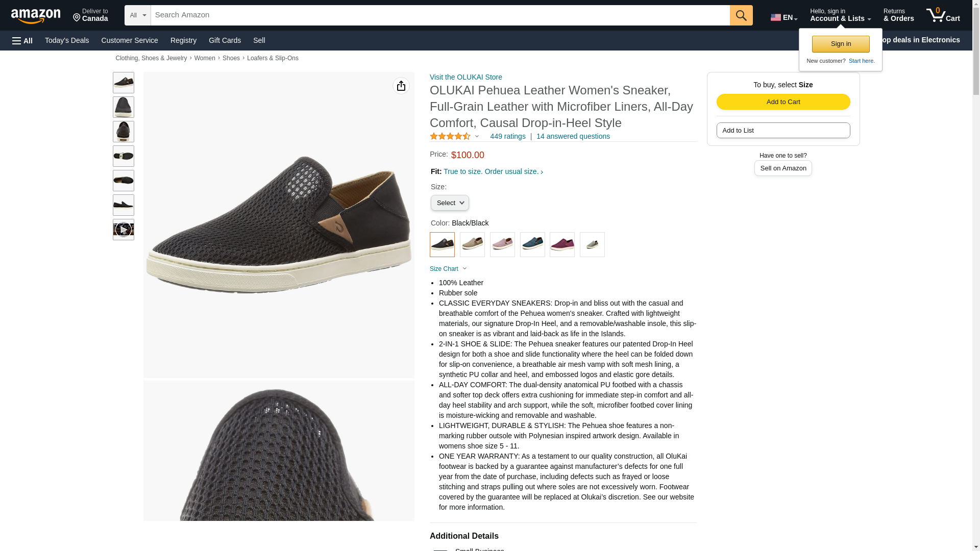Image resolution: width=980 pixels, height=551 pixels.
Task: Expand the search category All dropdown
Action: click(137, 15)
